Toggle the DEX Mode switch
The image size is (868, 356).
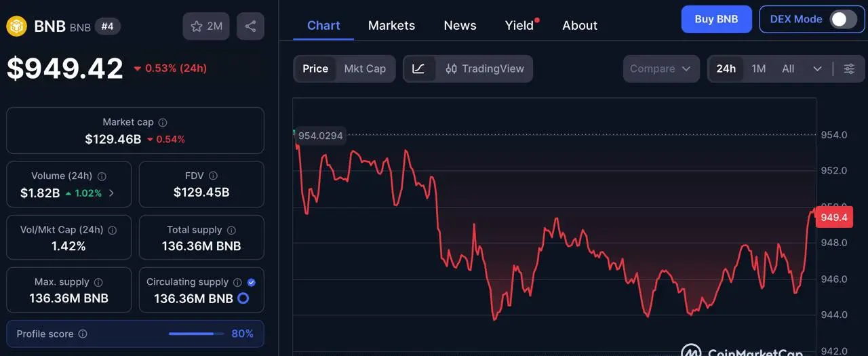coord(844,19)
